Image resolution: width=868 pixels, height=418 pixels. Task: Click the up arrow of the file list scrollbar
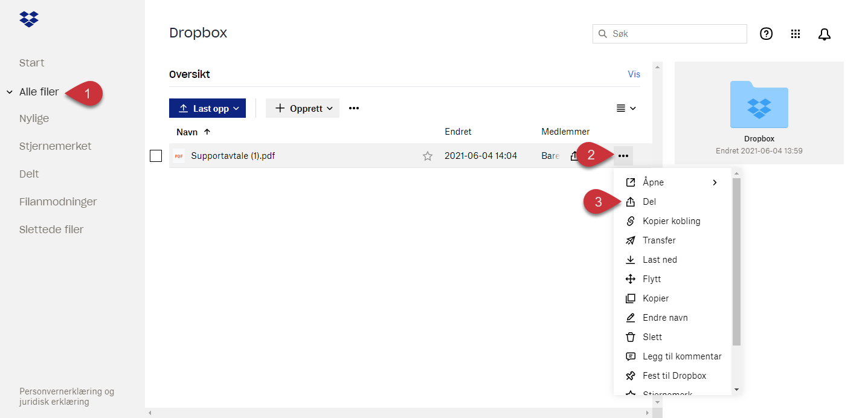[657, 66]
